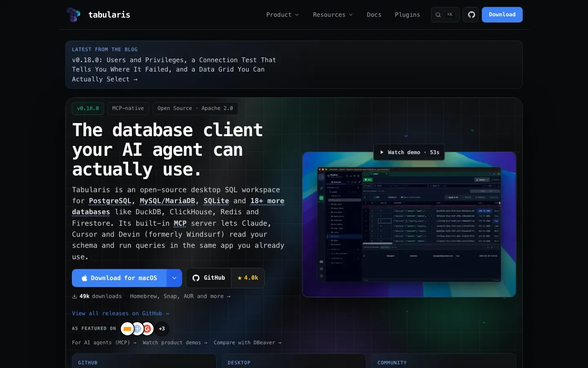Click the GITHUB stats card

click(144, 361)
